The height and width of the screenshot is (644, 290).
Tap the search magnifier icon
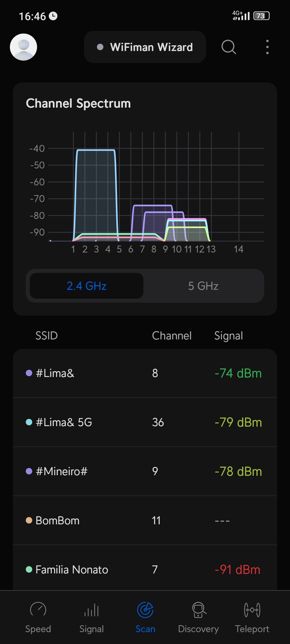[x=229, y=47]
